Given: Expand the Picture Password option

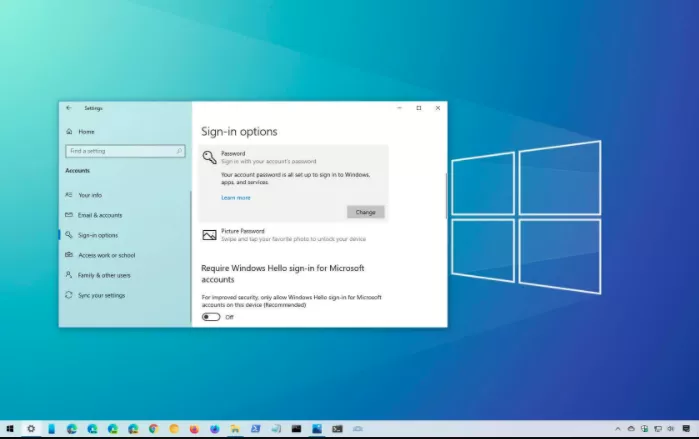Looking at the screenshot, I should point(293,235).
